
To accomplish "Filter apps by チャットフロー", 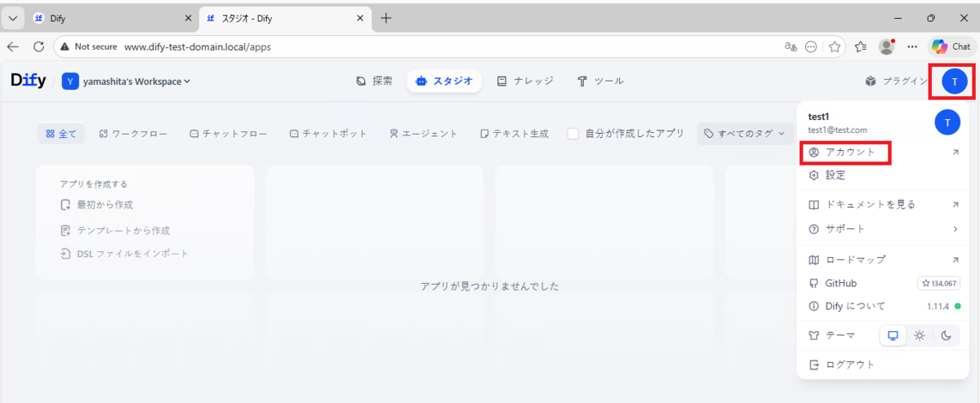I will click(228, 133).
